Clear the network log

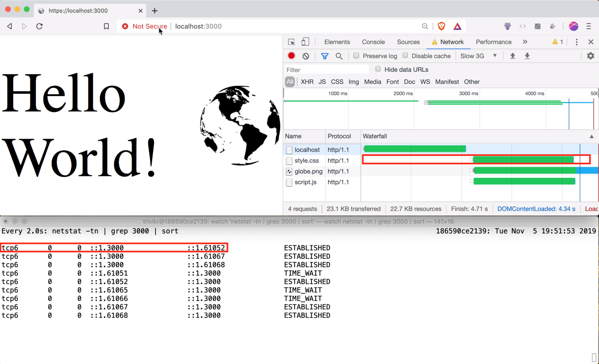click(306, 56)
